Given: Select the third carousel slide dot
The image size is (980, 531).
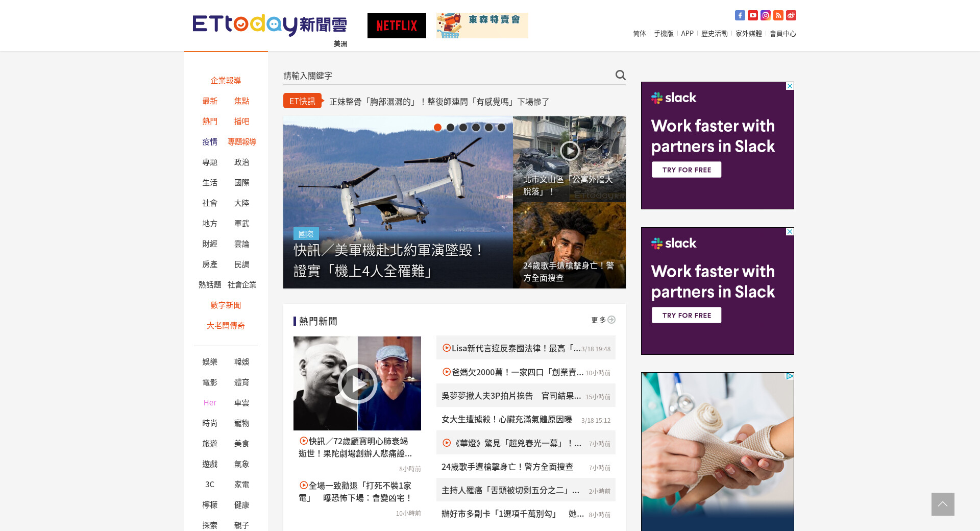Looking at the screenshot, I should 463,128.
